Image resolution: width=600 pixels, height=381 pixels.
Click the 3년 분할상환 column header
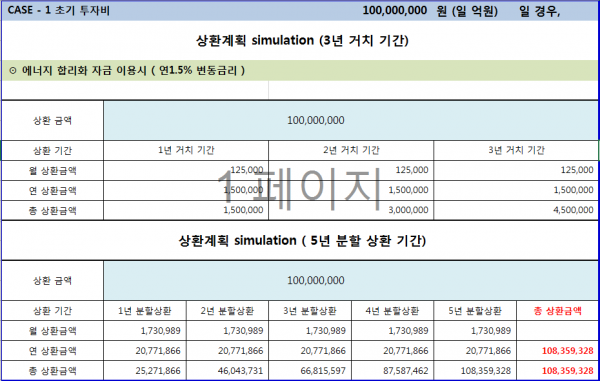[310, 311]
